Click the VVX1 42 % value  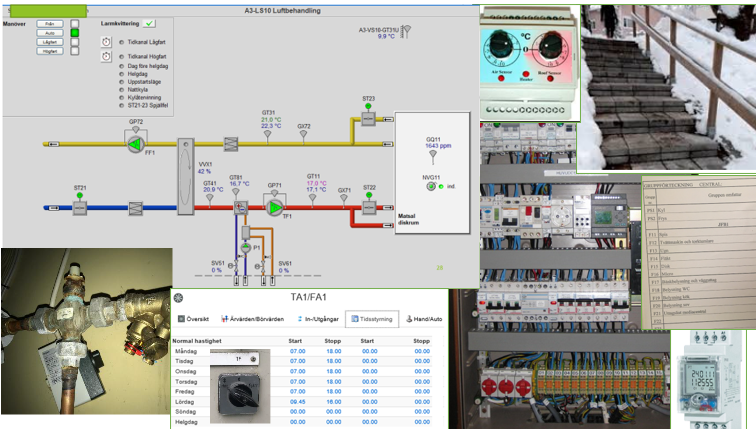(204, 171)
